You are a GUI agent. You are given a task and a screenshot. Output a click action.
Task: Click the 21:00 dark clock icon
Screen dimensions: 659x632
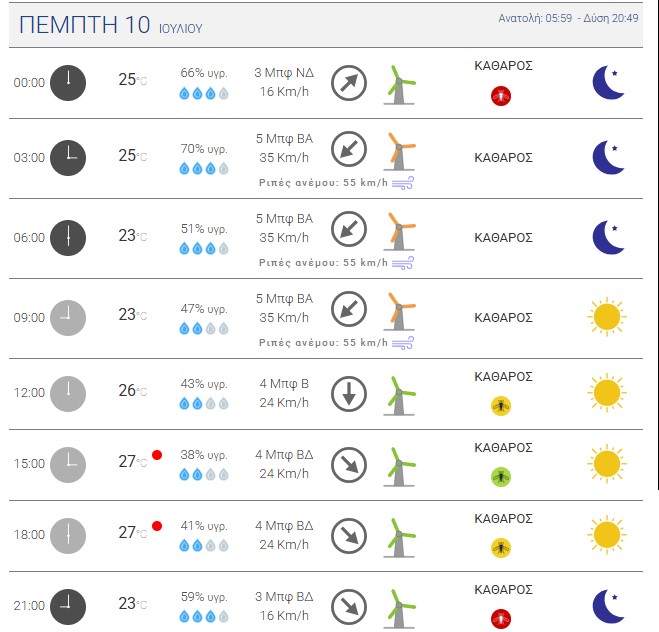[x=68, y=605]
